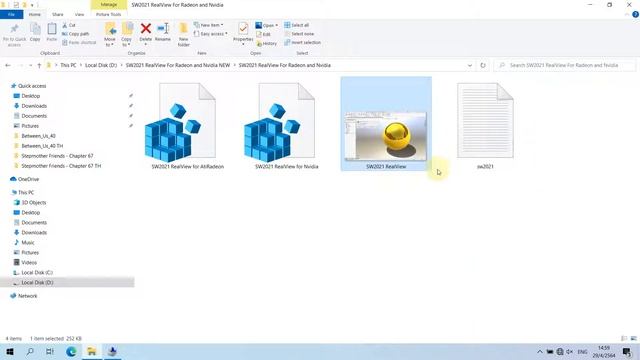This screenshot has height=360, width=640.
Task: Open the Copy to dropdown
Action: (x=127, y=35)
